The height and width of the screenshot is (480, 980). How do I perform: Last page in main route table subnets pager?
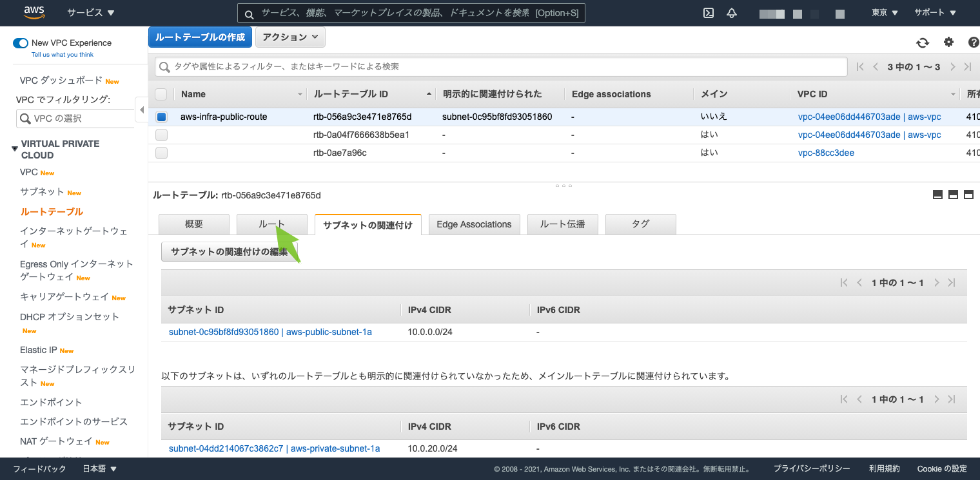pyautogui.click(x=952, y=399)
